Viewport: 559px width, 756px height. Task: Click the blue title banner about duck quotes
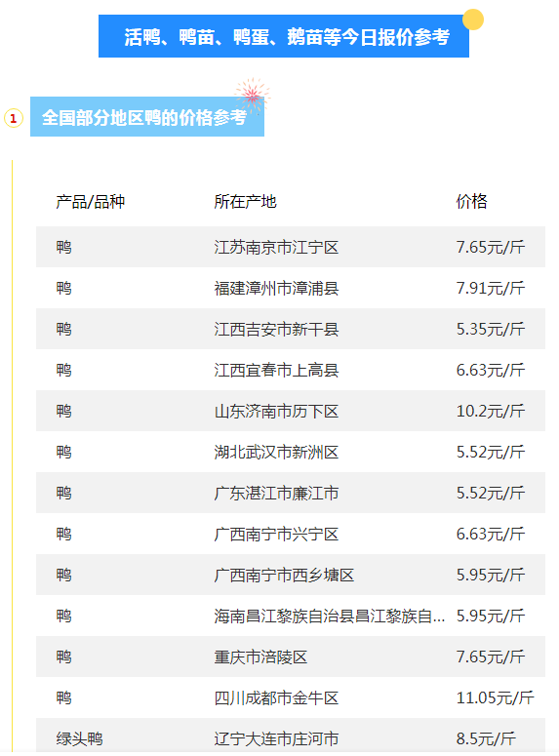tap(284, 36)
